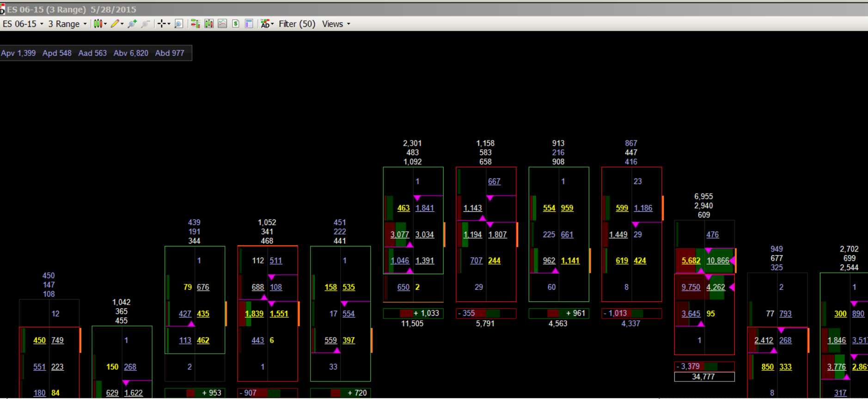Click the 5,791 bar volume total
Screen dimensions: 868x399
click(485, 324)
